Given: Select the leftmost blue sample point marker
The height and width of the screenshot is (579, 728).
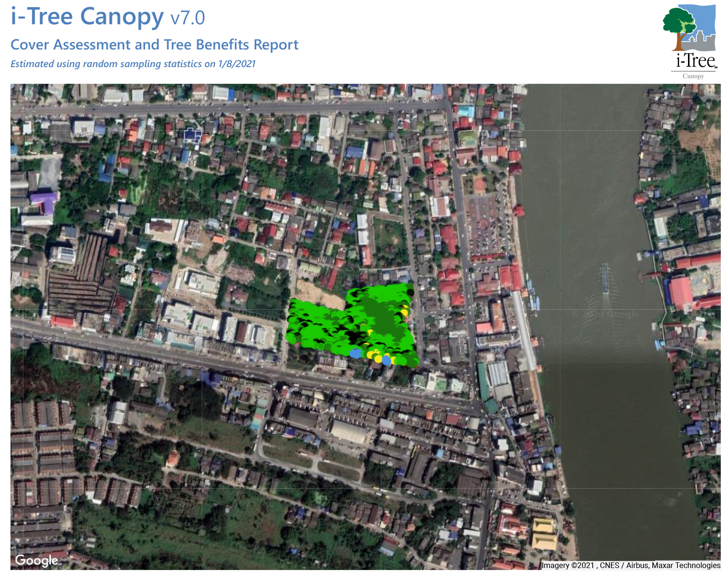Looking at the screenshot, I should pyautogui.click(x=355, y=353).
